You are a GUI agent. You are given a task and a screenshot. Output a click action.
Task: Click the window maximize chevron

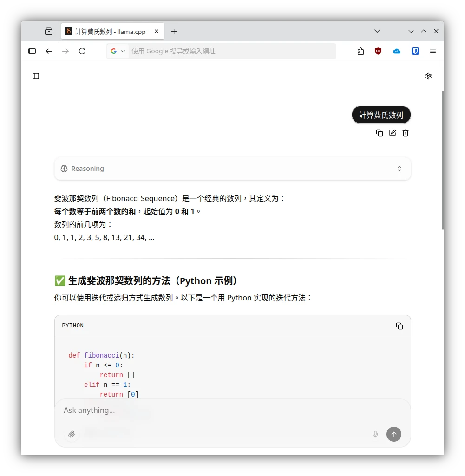(x=424, y=31)
